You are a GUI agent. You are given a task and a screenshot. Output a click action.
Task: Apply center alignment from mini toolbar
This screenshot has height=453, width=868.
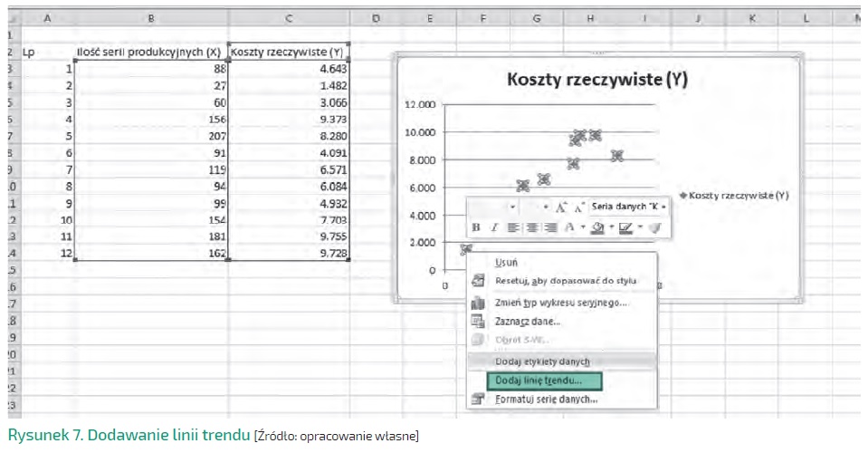click(x=531, y=227)
